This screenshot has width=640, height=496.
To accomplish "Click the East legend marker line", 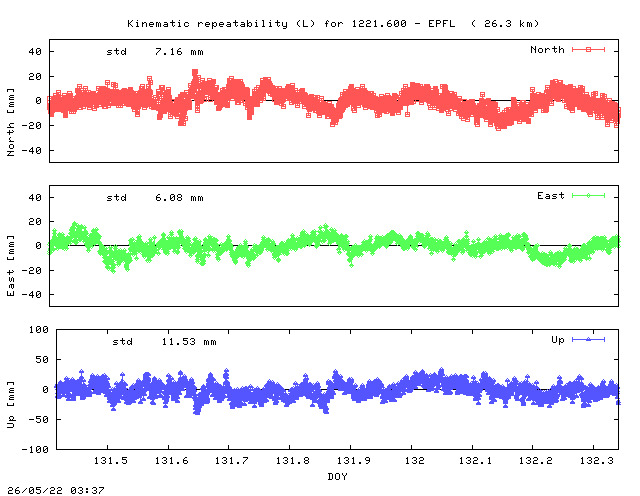I will [588, 196].
